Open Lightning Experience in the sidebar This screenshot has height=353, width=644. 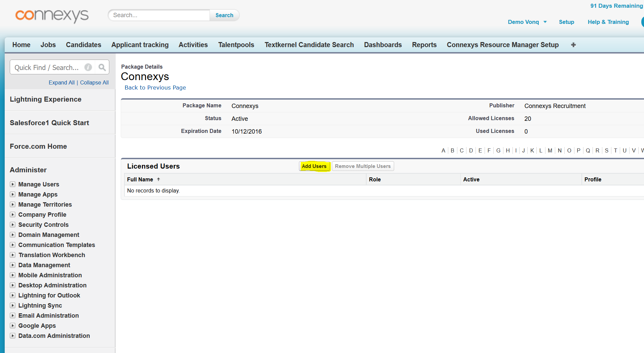point(45,99)
